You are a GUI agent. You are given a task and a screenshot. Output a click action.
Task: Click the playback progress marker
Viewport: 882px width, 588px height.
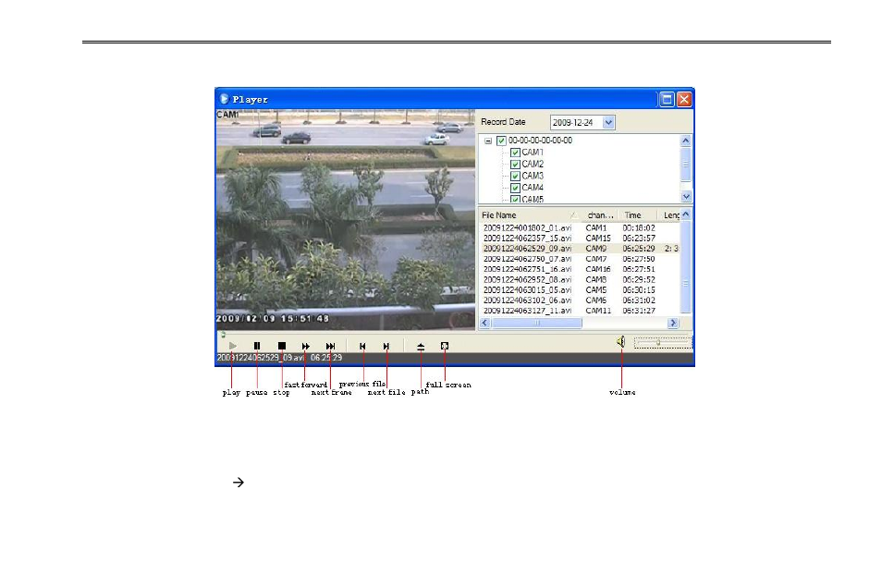[223, 335]
